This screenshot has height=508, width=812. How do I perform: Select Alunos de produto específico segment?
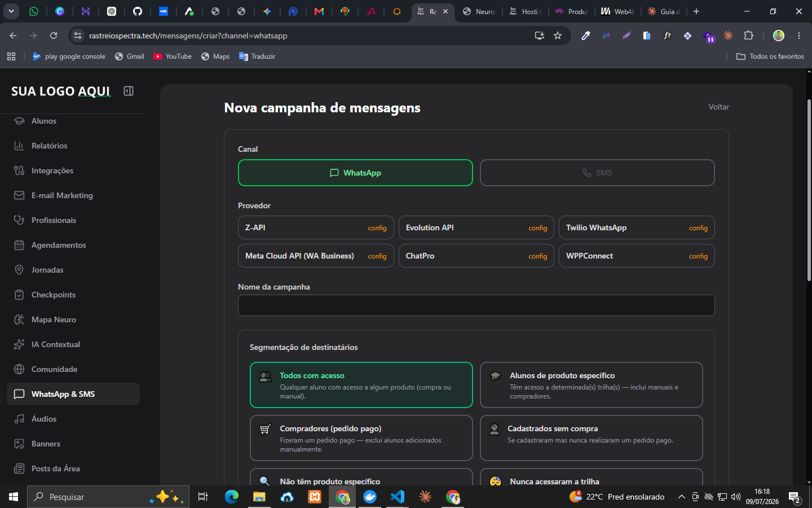[x=592, y=385]
